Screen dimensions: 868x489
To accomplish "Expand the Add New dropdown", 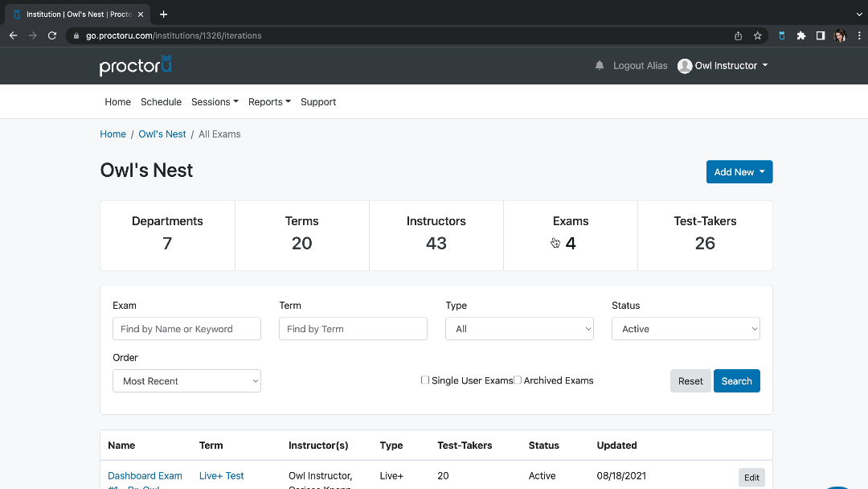I will [x=739, y=171].
